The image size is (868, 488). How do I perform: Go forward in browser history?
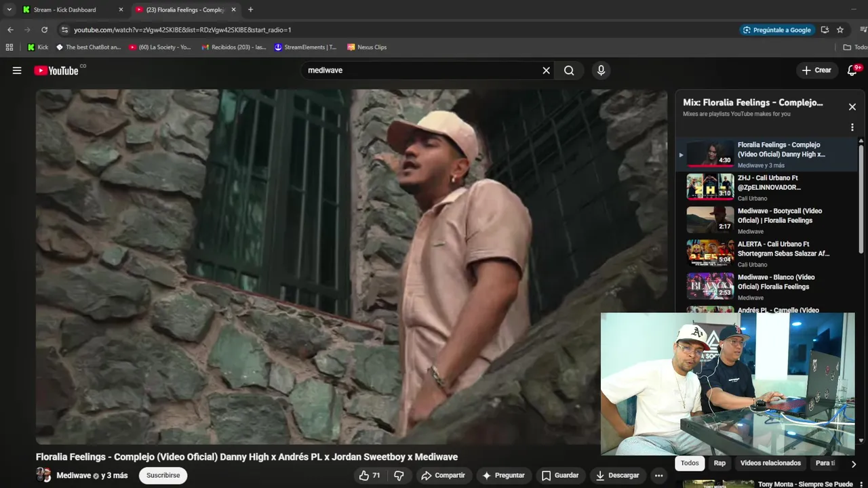click(x=27, y=30)
